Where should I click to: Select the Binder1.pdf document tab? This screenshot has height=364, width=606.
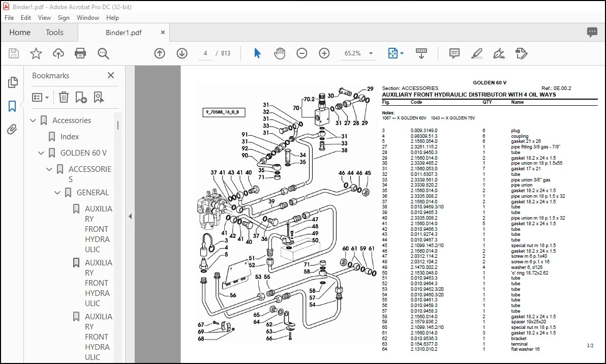(124, 33)
